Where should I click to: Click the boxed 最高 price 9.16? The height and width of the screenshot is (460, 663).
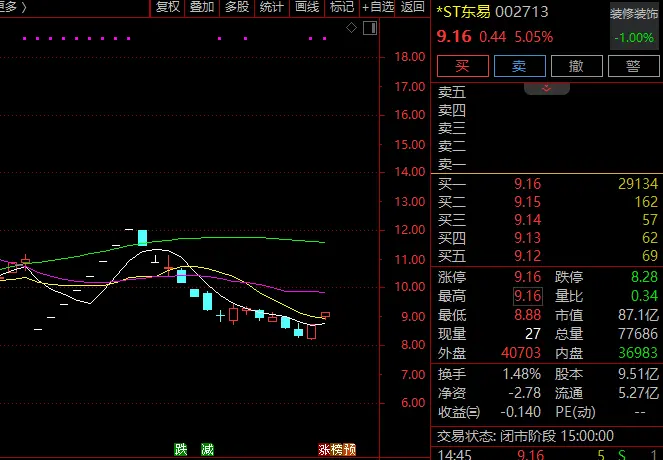[527, 296]
